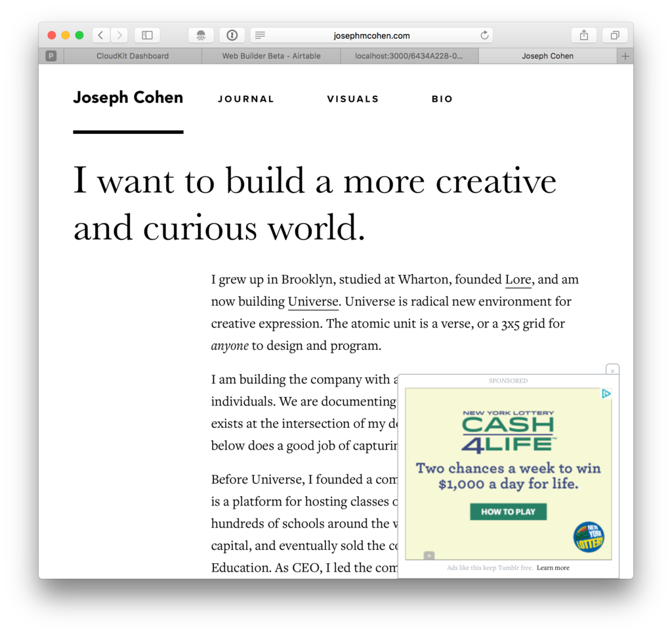This screenshot has width=672, height=634.
Task: Open the JOURNAL nav item
Action: (246, 99)
